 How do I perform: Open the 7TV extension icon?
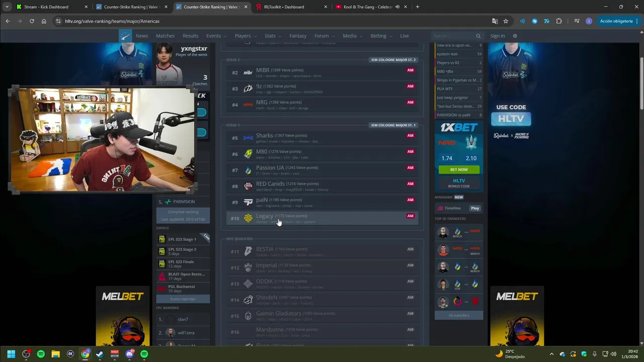(546, 21)
